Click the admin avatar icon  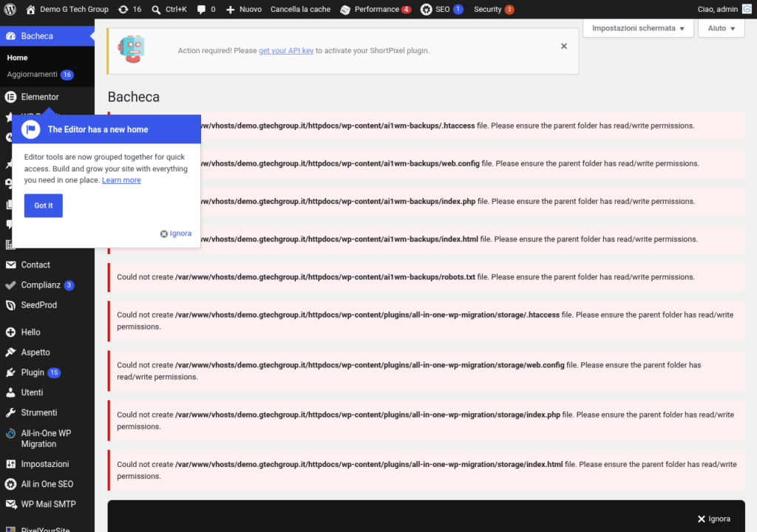click(x=747, y=9)
